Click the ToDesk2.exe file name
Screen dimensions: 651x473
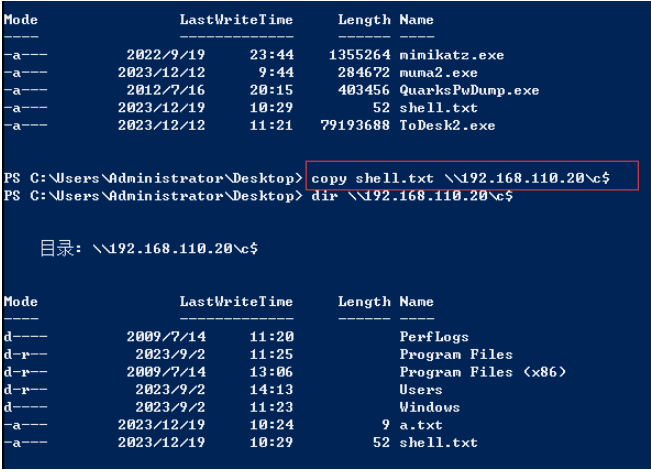[x=447, y=125]
